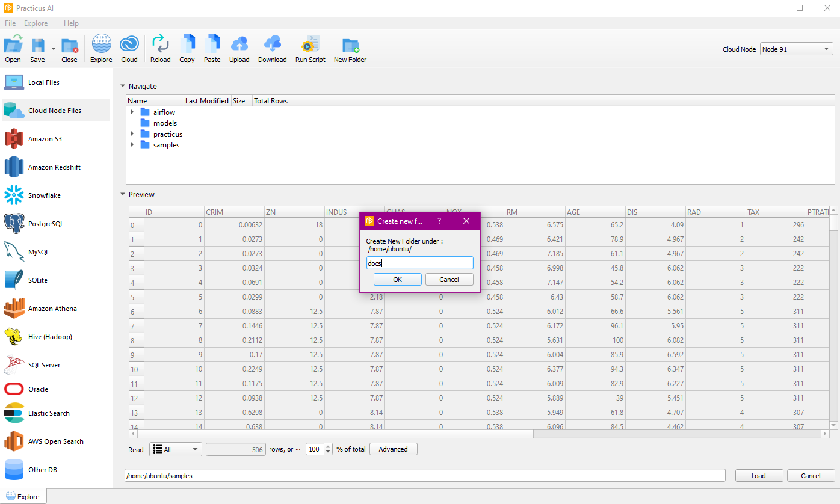Viewport: 840px width, 504px height.
Task: Click the Advanced button
Action: point(393,449)
